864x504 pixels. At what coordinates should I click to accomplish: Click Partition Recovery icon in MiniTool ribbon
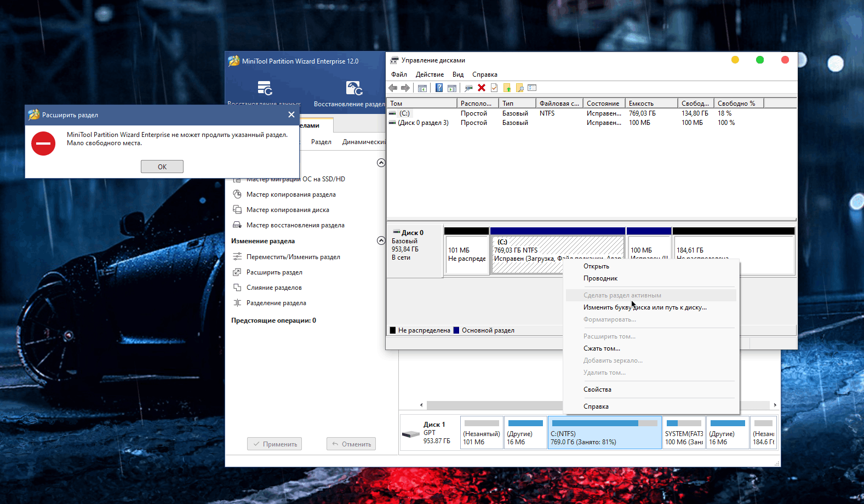(x=354, y=88)
